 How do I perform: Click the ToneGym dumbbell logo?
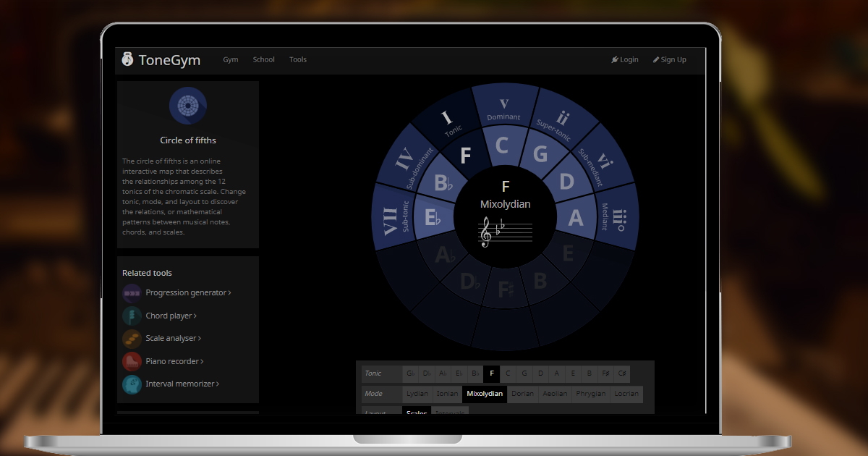[127, 59]
